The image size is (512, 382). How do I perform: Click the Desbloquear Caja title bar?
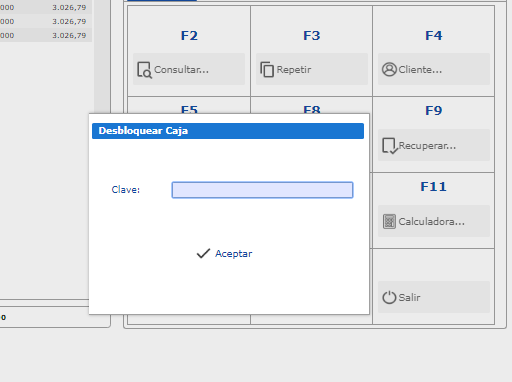click(x=228, y=131)
